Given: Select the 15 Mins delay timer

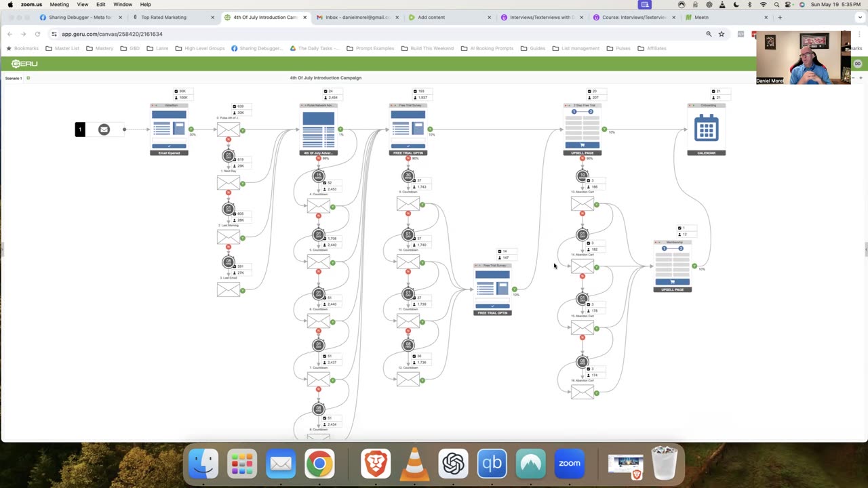Looking at the screenshot, I should point(318,176).
